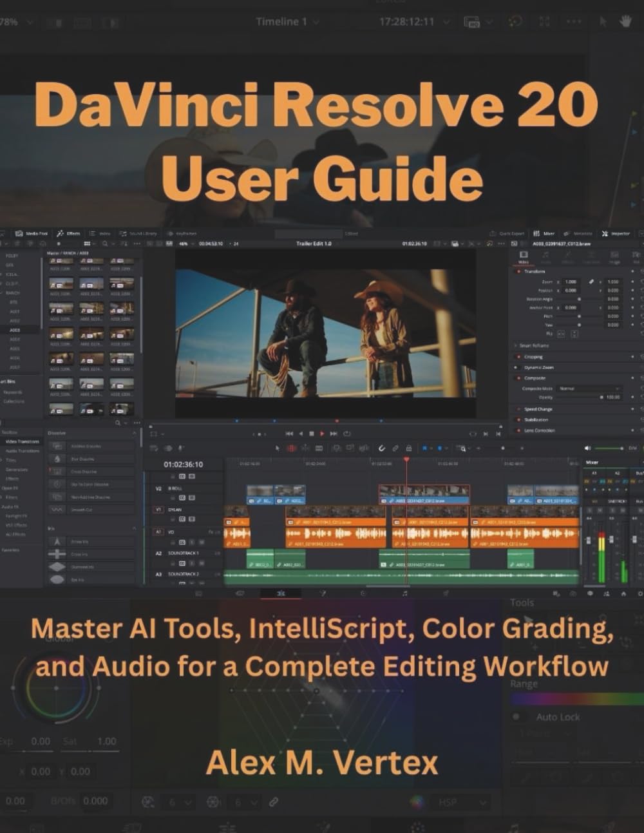The height and width of the screenshot is (833, 644).
Task: Open the Metadata panel
Action: click(x=578, y=233)
